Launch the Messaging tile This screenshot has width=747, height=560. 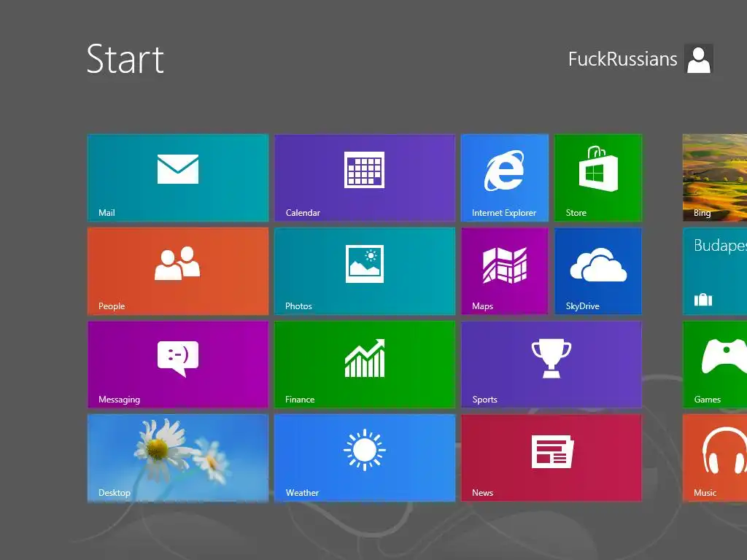pos(178,365)
